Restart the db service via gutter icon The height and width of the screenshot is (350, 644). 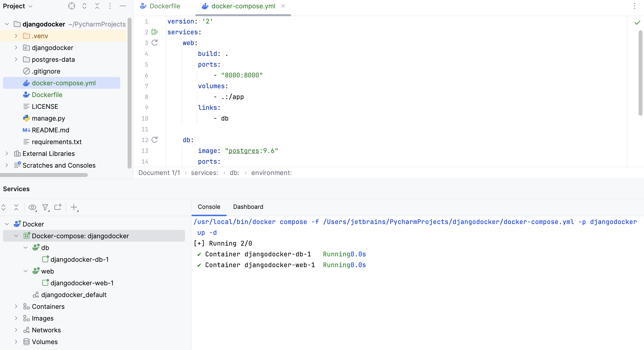pos(155,140)
